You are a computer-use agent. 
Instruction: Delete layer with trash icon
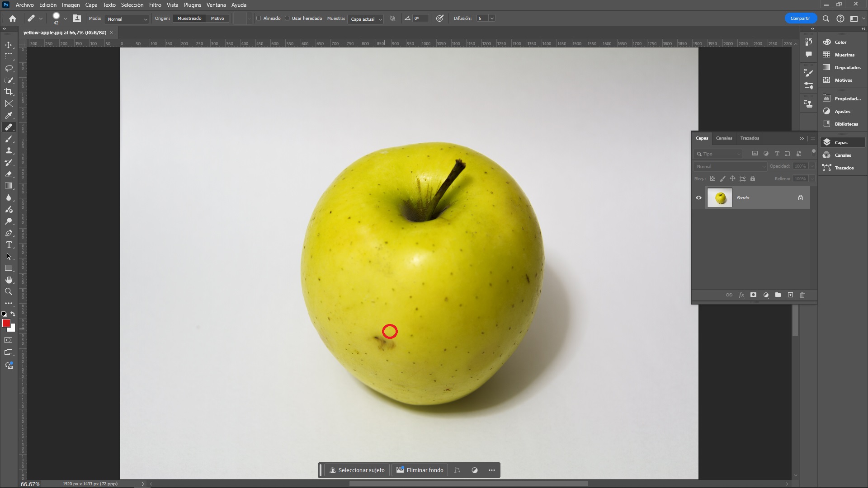[x=802, y=295]
